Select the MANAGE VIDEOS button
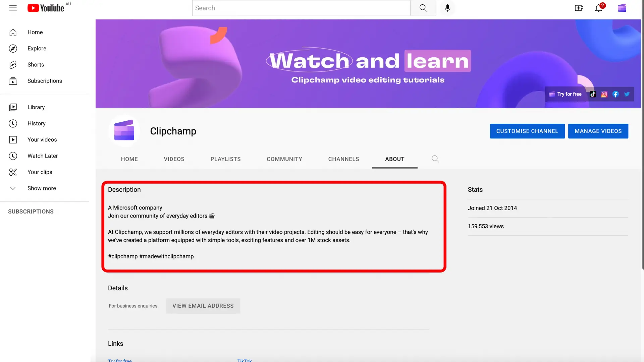Screen dimensions: 644x362 coord(598,131)
